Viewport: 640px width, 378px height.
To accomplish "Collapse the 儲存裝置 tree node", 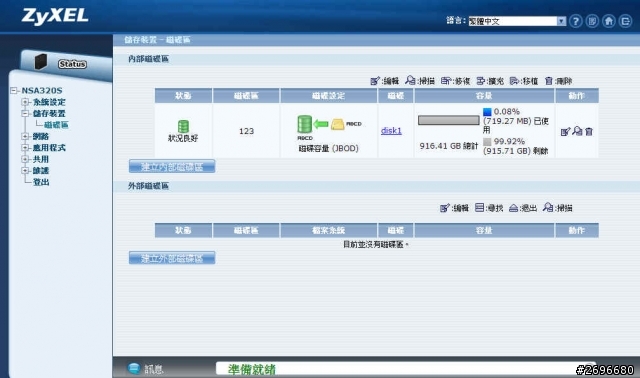I will pos(25,113).
